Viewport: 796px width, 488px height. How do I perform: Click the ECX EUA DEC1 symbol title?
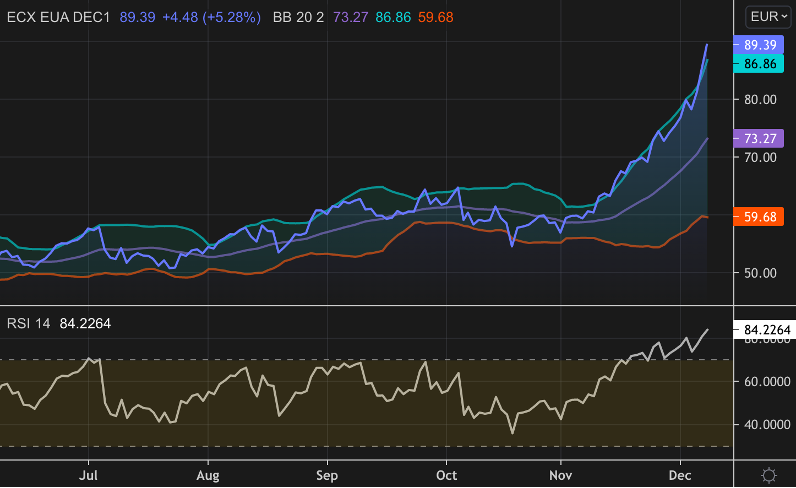[60, 18]
